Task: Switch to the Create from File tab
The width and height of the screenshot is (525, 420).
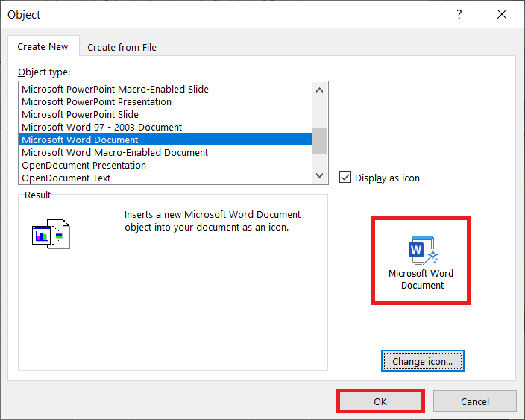Action: tap(122, 47)
